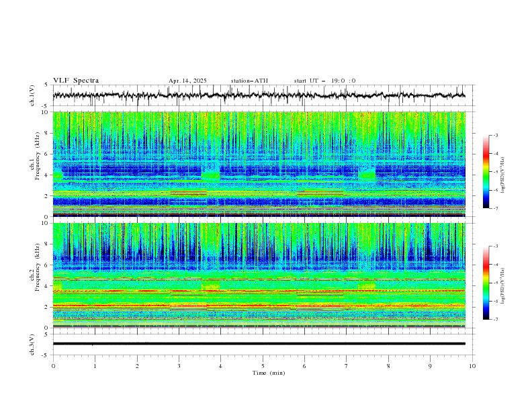The width and height of the screenshot is (532, 411).
Task: Click the "ch.1(V)" waveform axis label
Action: [32, 95]
